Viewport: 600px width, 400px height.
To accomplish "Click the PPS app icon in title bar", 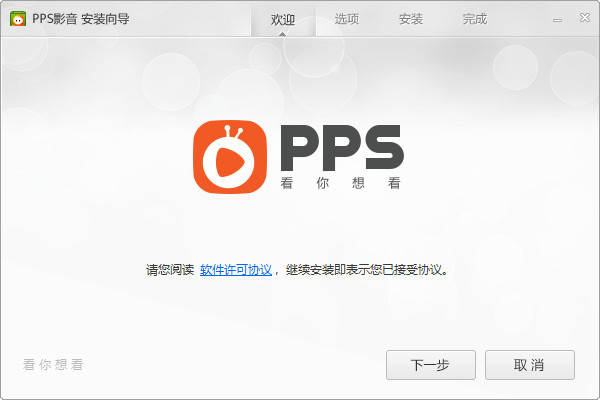I will (x=18, y=19).
